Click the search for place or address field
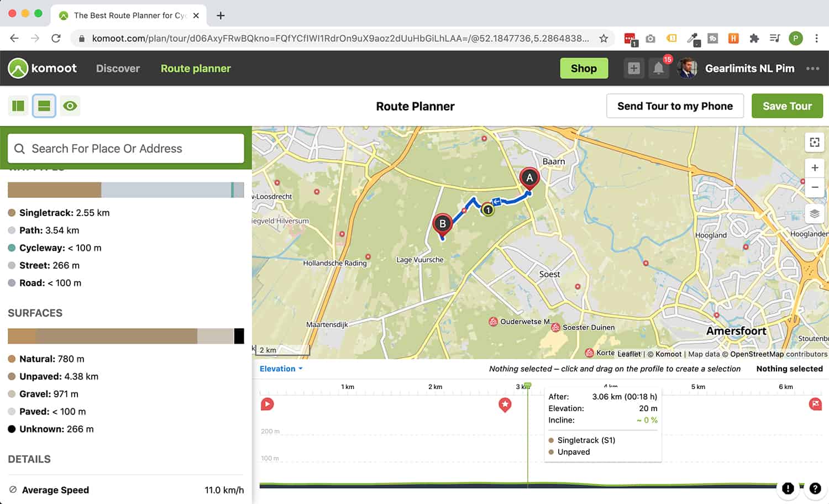The width and height of the screenshot is (829, 504). [126, 149]
